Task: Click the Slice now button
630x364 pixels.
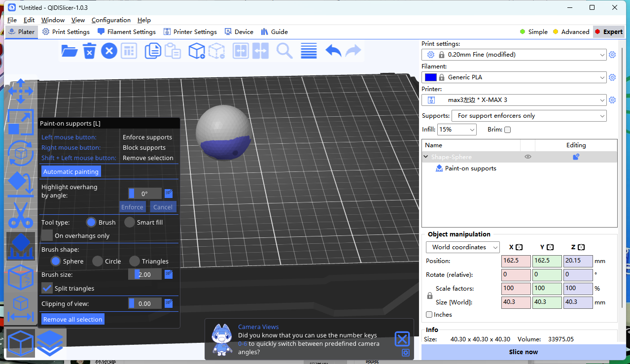Action: 523,352
